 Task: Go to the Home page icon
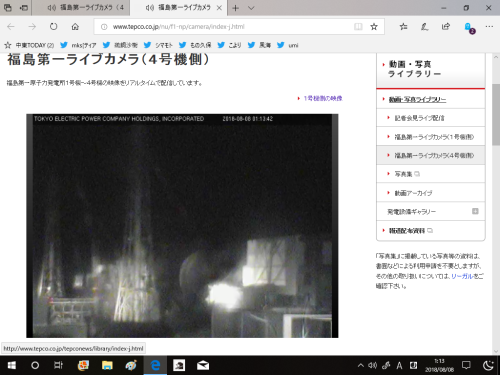[75, 27]
